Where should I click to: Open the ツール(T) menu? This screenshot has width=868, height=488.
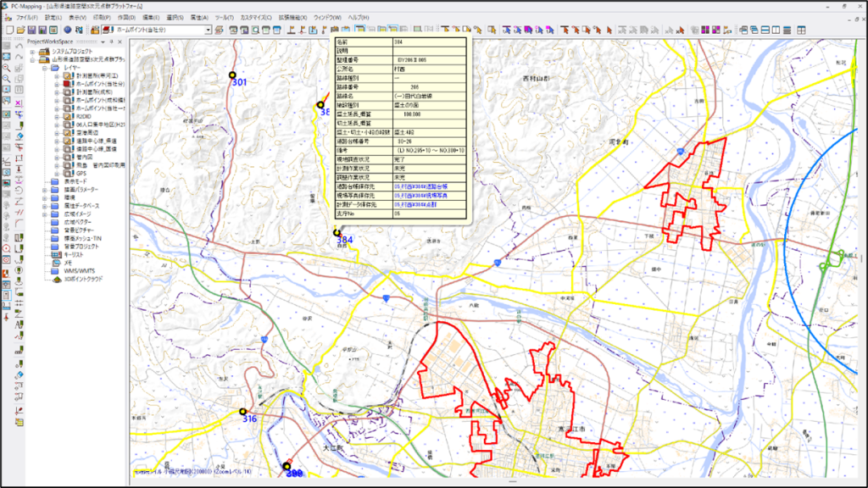pos(225,17)
